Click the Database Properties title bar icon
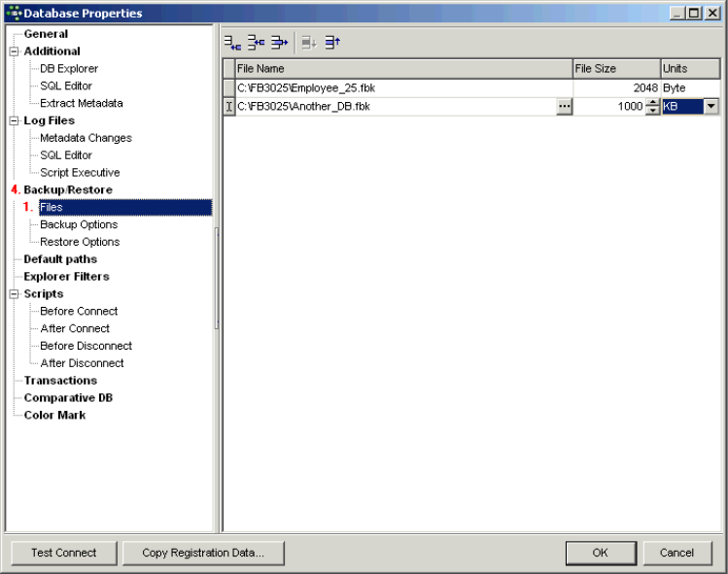728x574 pixels. [x=13, y=13]
